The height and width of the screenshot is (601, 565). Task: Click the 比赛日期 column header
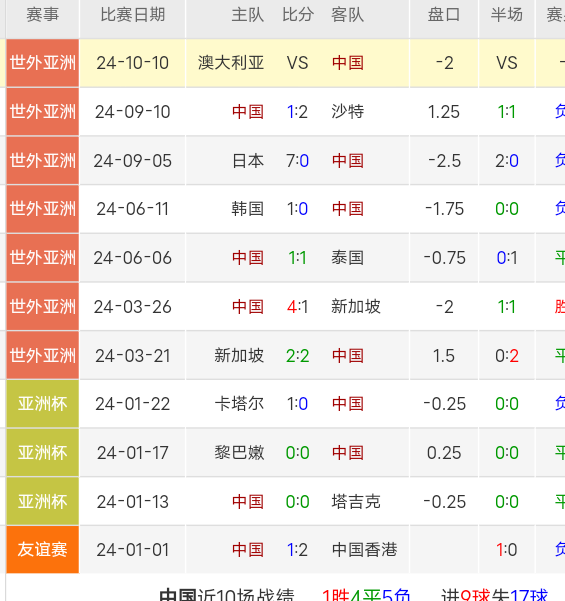pyautogui.click(x=133, y=15)
